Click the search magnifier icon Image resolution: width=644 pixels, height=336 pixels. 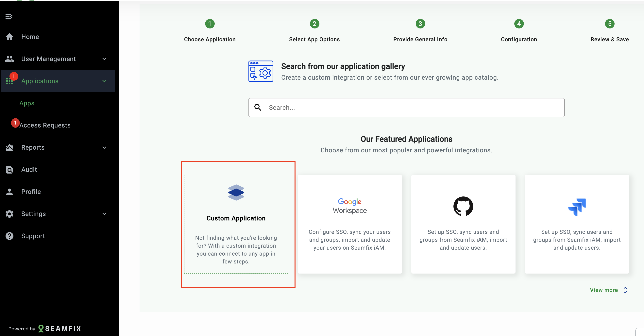point(258,108)
